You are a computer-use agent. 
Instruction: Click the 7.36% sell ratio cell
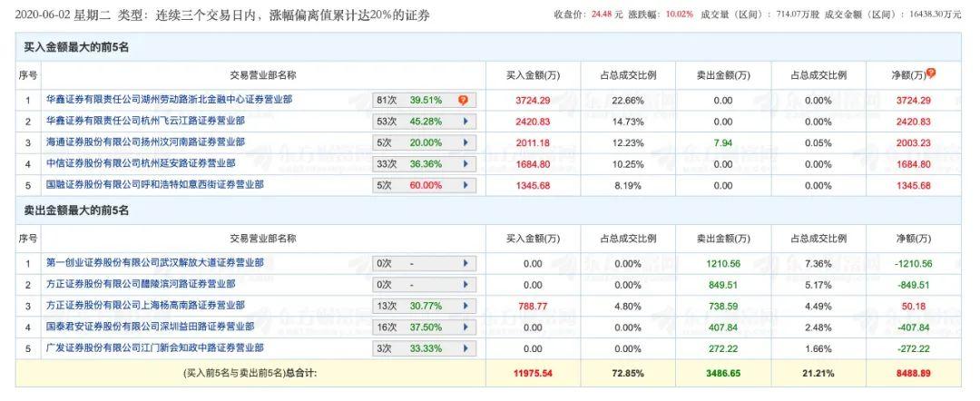pos(818,264)
